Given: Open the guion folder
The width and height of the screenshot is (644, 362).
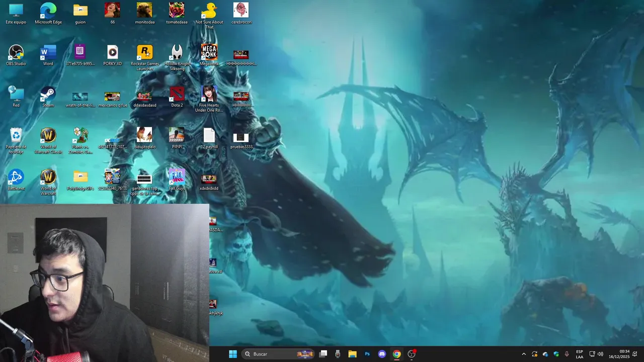Looking at the screenshot, I should tap(80, 14).
